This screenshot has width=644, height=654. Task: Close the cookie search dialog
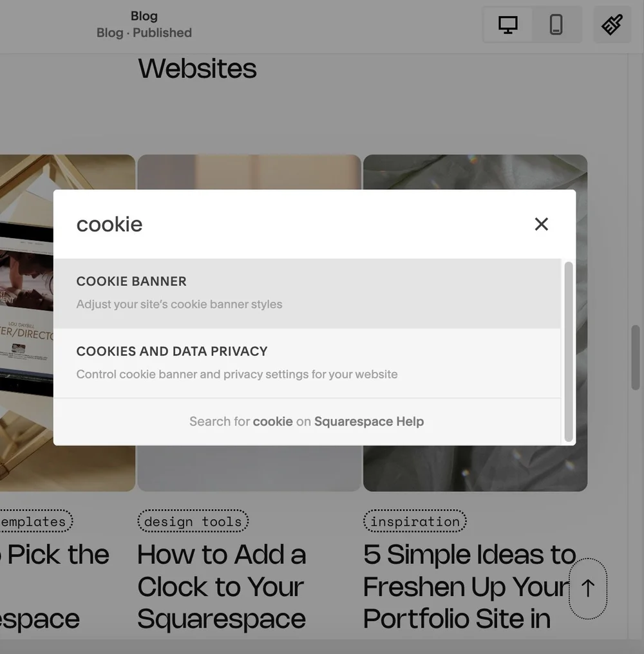coord(542,224)
